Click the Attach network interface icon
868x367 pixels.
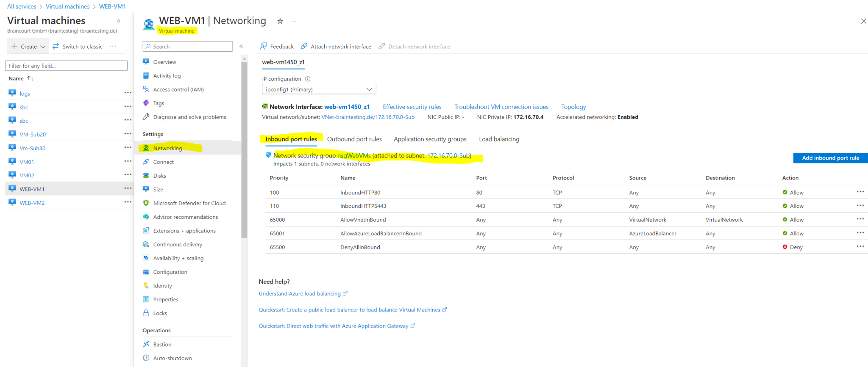[304, 46]
